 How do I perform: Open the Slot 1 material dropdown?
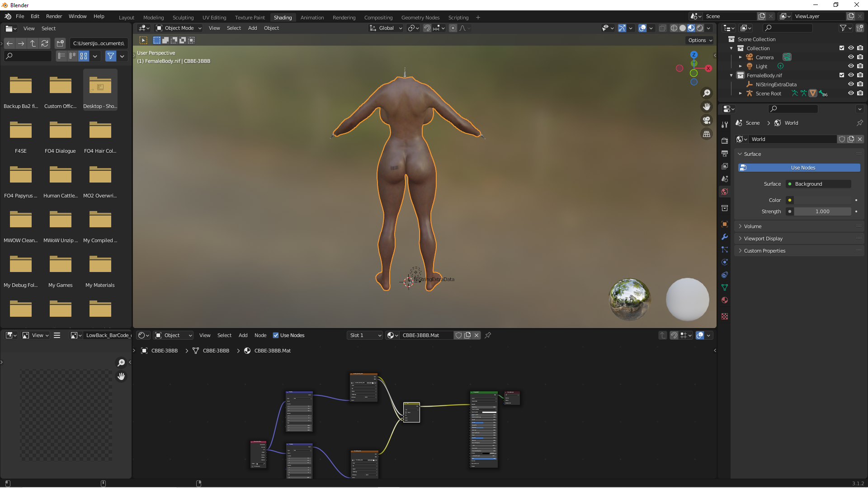(x=365, y=335)
